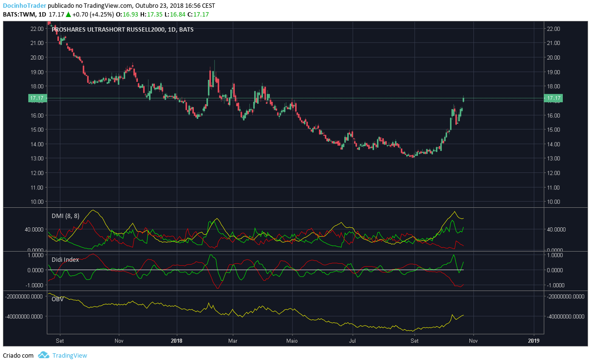Click the Maio label on time axis
The height and width of the screenshot is (364, 591).
[x=292, y=341]
